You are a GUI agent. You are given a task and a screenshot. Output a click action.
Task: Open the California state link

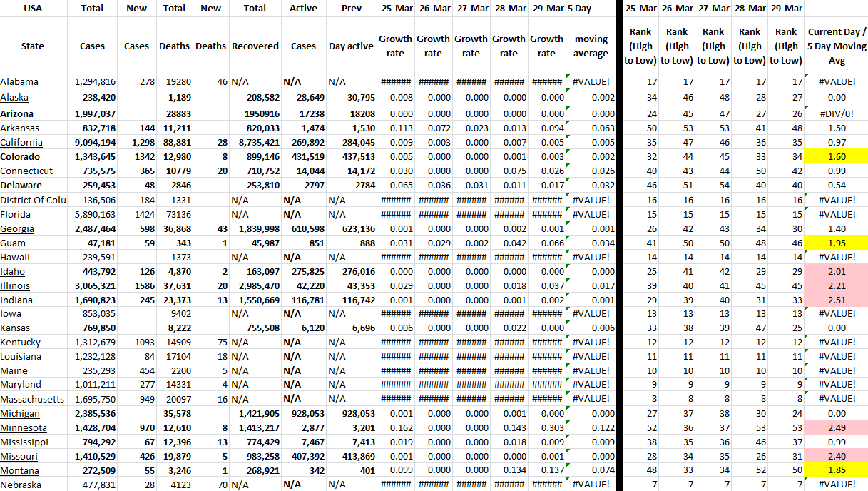21,142
